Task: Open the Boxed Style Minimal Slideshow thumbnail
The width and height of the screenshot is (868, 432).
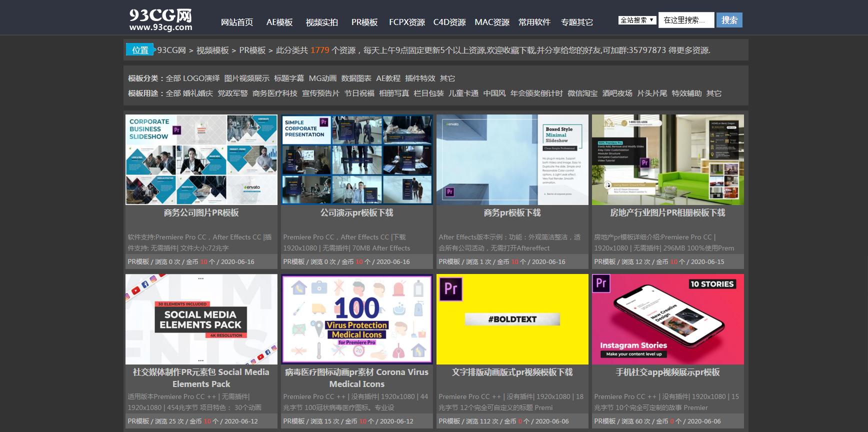Action: coord(512,159)
